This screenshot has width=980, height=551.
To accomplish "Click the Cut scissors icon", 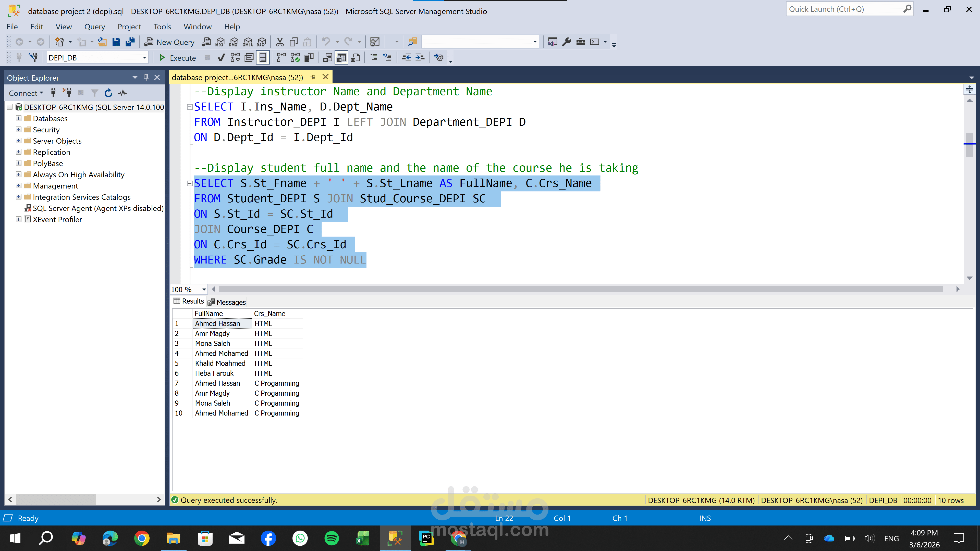I will [x=280, y=42].
